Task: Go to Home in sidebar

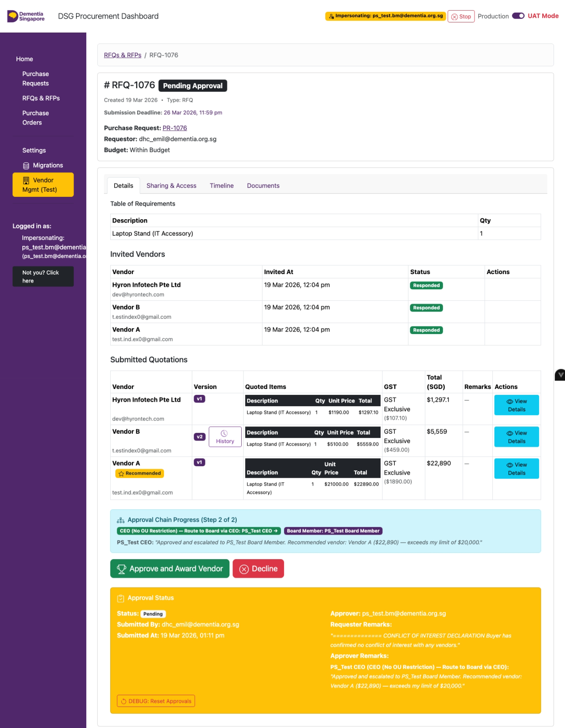Action: coord(25,59)
